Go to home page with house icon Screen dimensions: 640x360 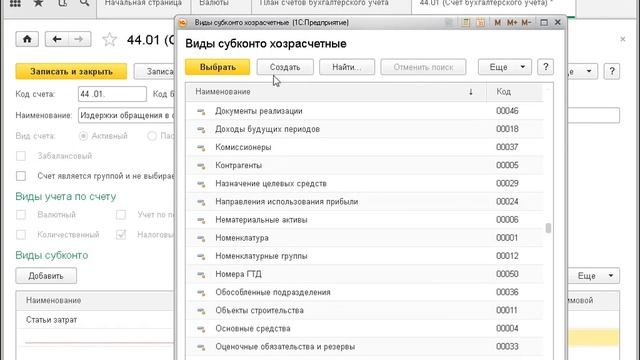(x=27, y=39)
